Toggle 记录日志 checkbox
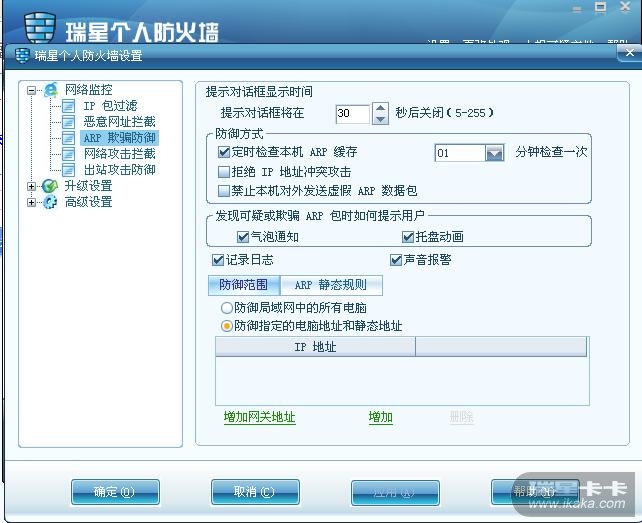Screen dimensions: 642x523 click(x=218, y=260)
